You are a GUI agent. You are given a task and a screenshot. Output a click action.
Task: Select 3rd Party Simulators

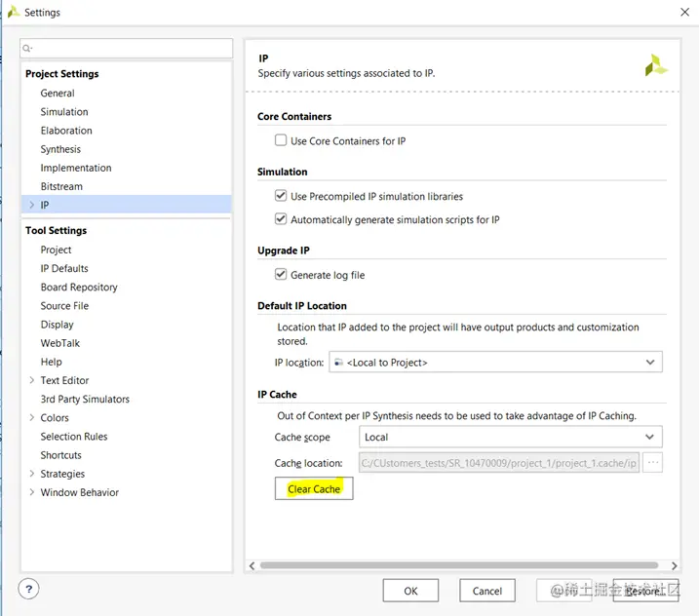coord(85,399)
